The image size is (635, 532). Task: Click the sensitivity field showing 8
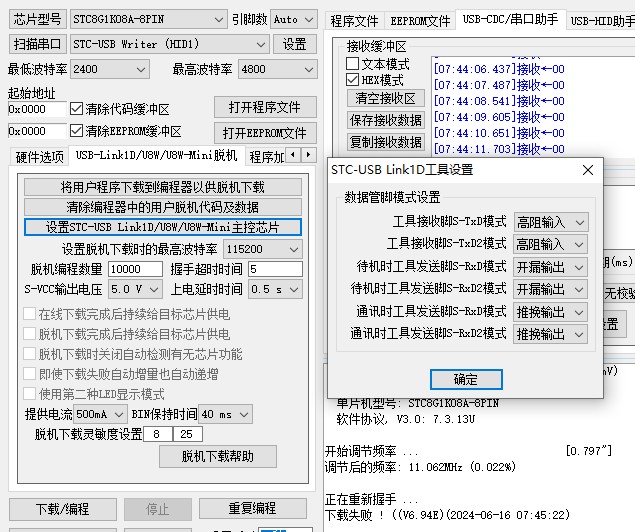[x=158, y=434]
